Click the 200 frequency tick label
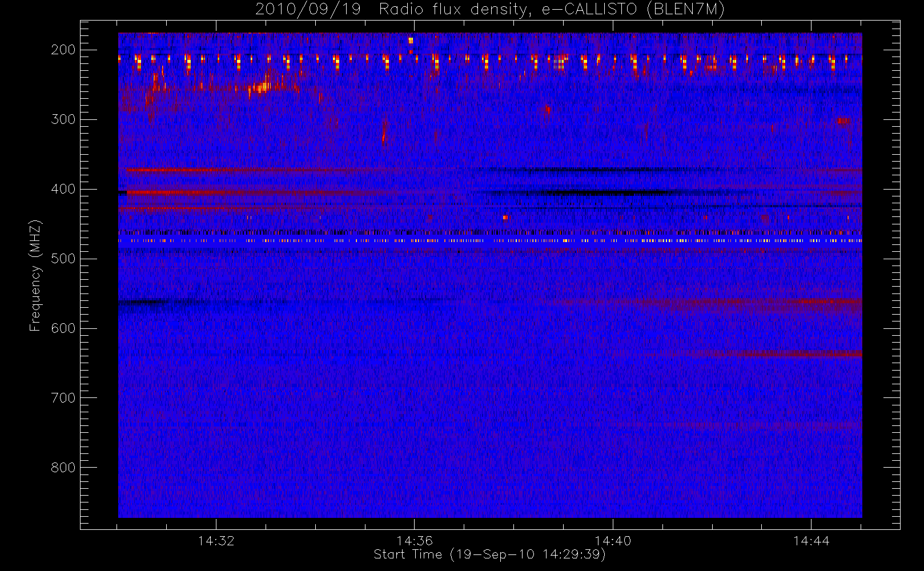924x571 pixels. (63, 50)
